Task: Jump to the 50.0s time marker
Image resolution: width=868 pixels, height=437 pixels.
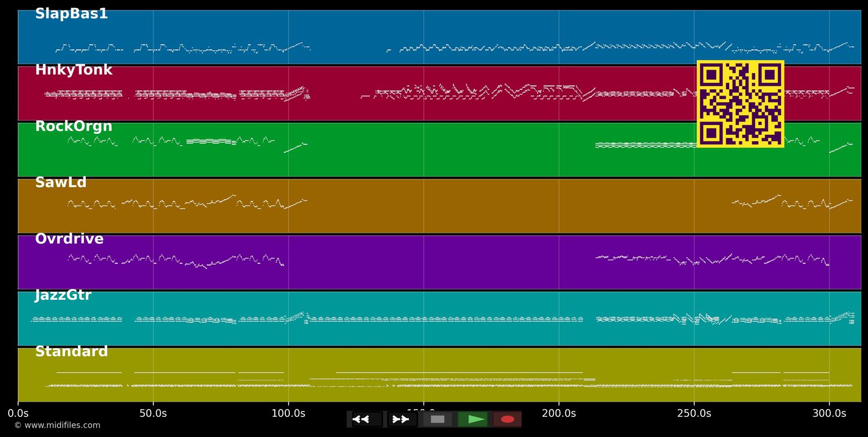Action: (x=153, y=413)
